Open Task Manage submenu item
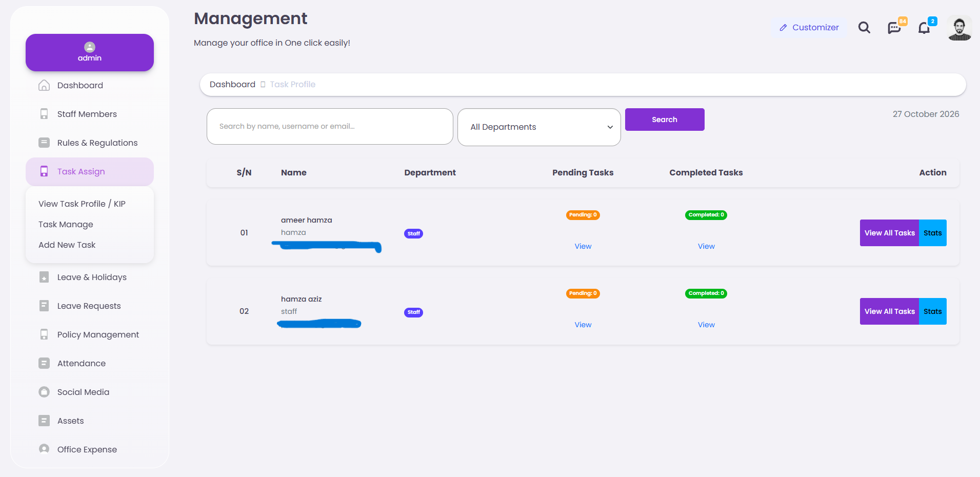Viewport: 980px width, 477px height. click(66, 224)
